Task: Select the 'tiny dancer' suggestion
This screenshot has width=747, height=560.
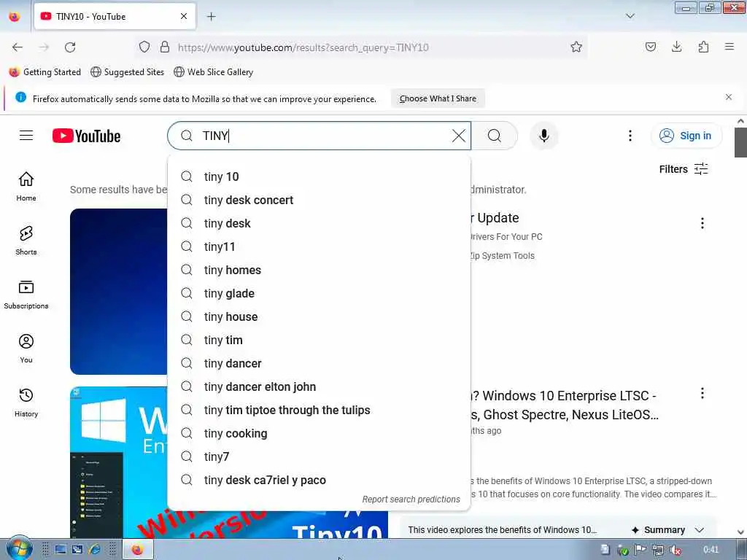Action: (x=320, y=363)
